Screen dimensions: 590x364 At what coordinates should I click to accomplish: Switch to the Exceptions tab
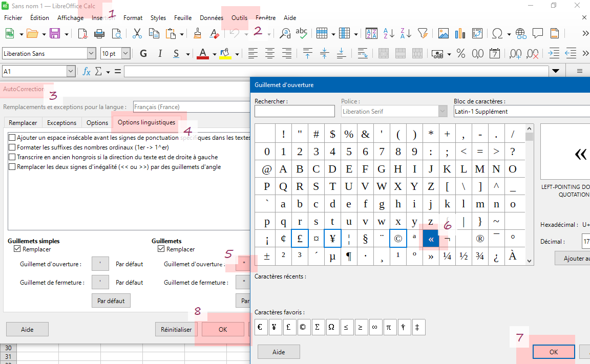[61, 123]
